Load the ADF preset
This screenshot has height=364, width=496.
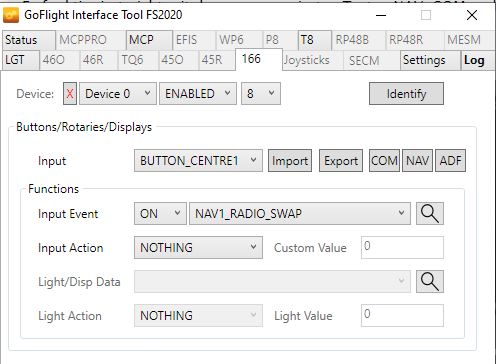click(x=450, y=161)
